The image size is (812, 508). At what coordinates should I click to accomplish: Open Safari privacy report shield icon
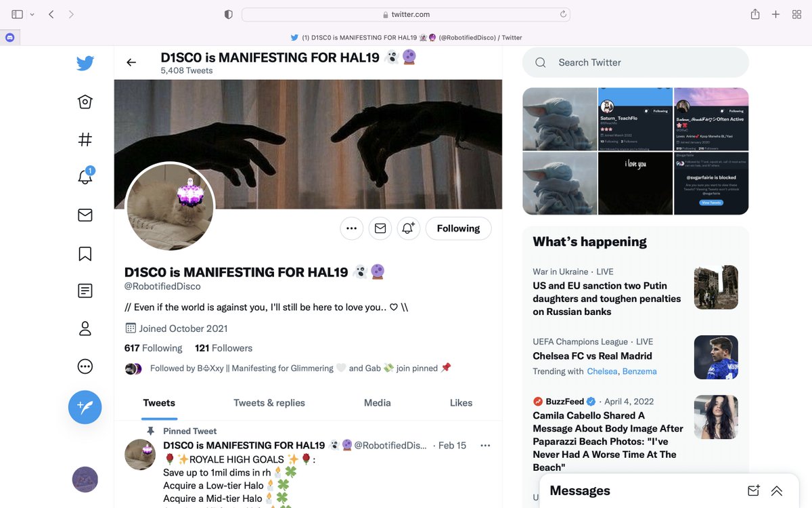[228, 14]
